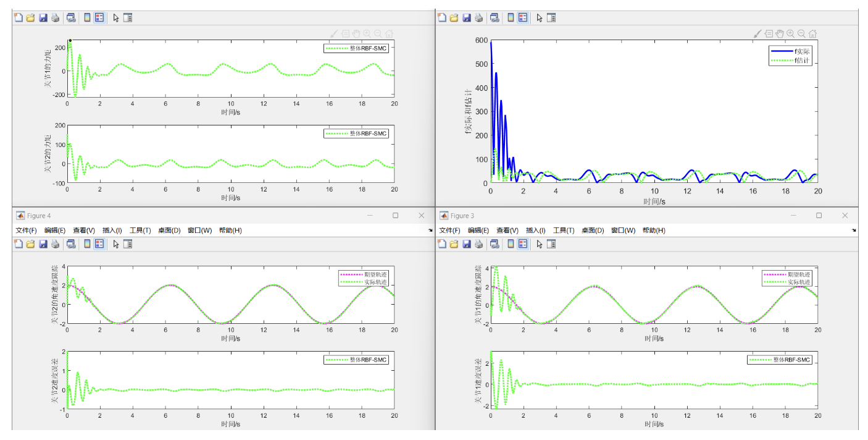The width and height of the screenshot is (868, 440).
Task: Select brush data tool above torque axes
Action: click(x=334, y=34)
